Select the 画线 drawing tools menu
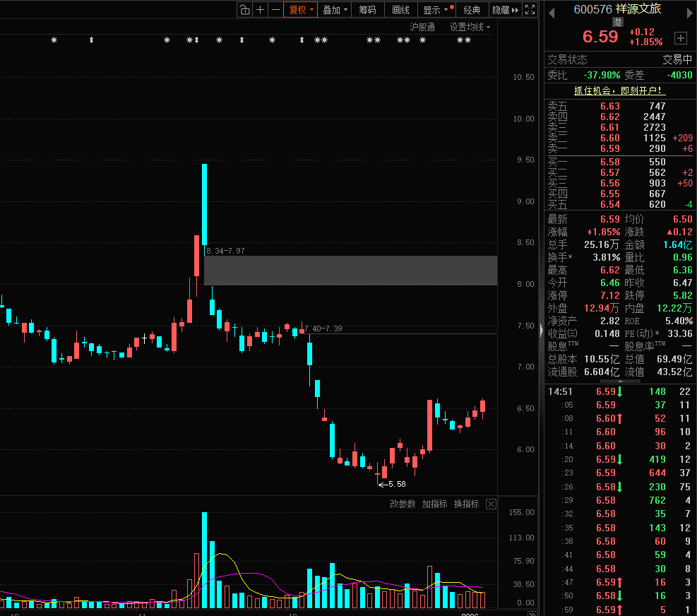This screenshot has height=616, width=697. pyautogui.click(x=400, y=10)
